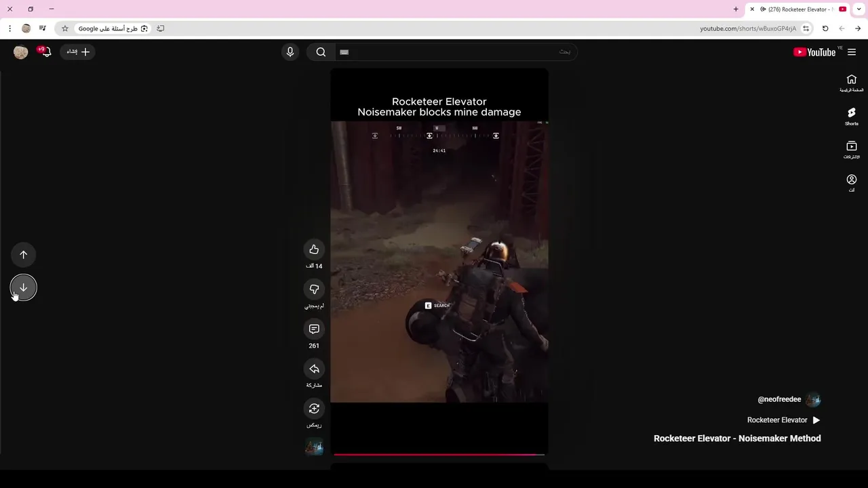Go to YouTube home via logo
The height and width of the screenshot is (488, 868).
pyautogui.click(x=814, y=52)
